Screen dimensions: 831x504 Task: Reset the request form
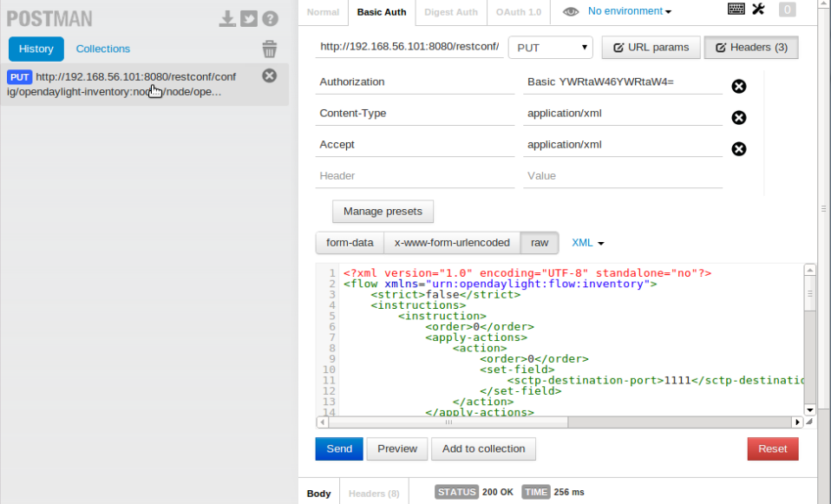(773, 448)
